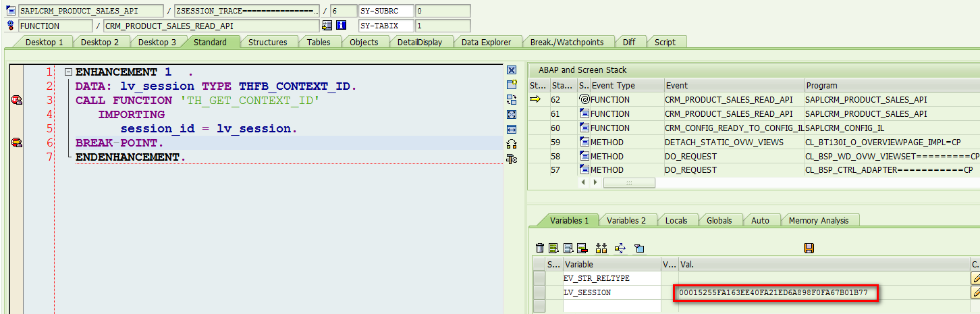Click the event-type icon beside the FUNCTION field
The width and height of the screenshot is (980, 314).
tap(10, 26)
